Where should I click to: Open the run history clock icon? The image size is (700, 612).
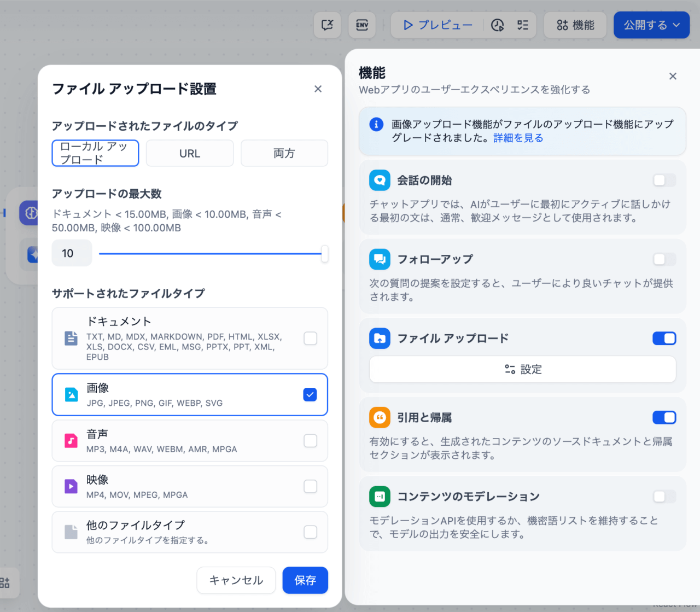tap(497, 25)
